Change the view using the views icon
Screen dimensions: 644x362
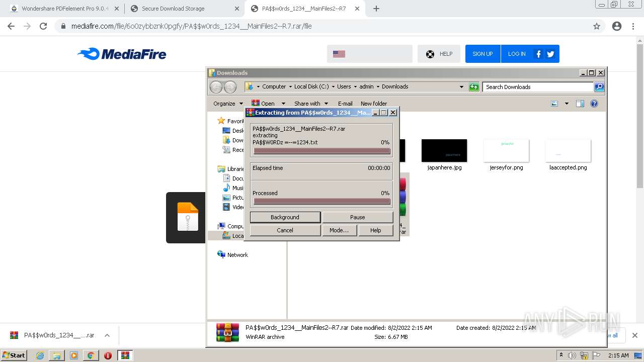coord(554,104)
